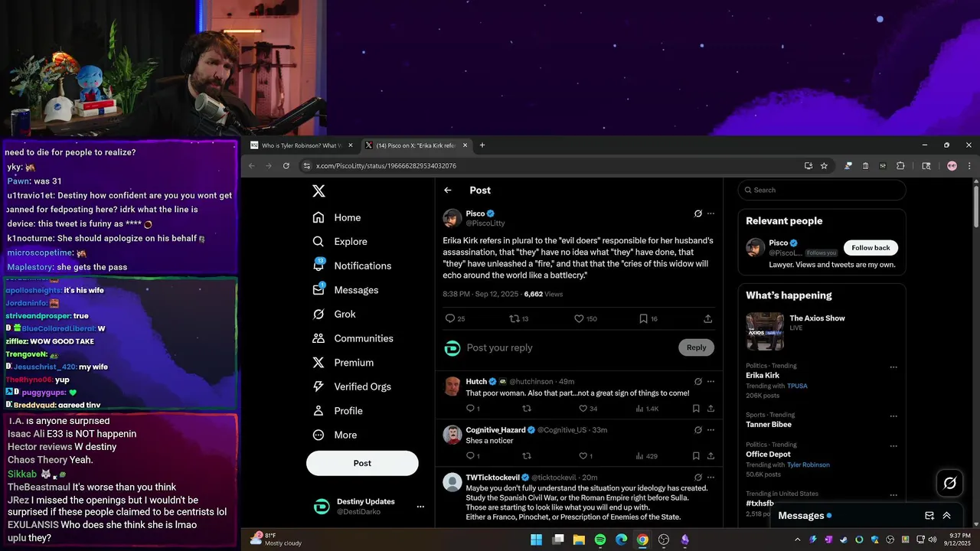This screenshot has height=551, width=980.
Task: Open Premium in the sidebar
Action: (x=343, y=363)
